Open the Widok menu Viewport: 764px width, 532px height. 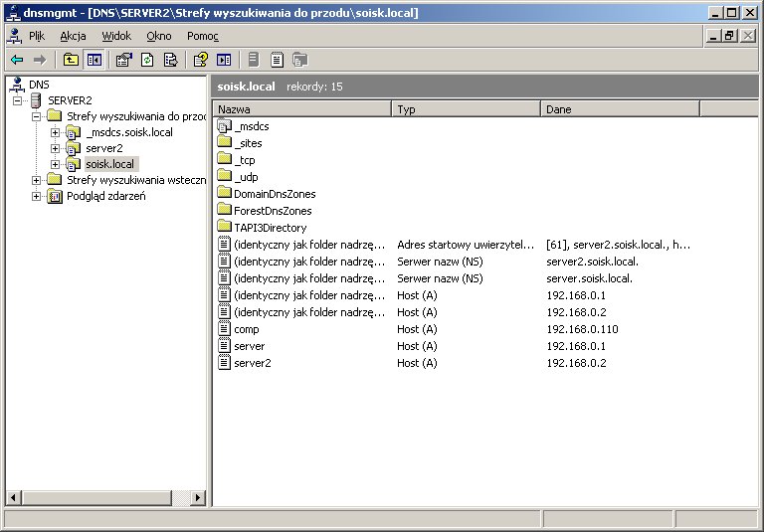pos(116,36)
